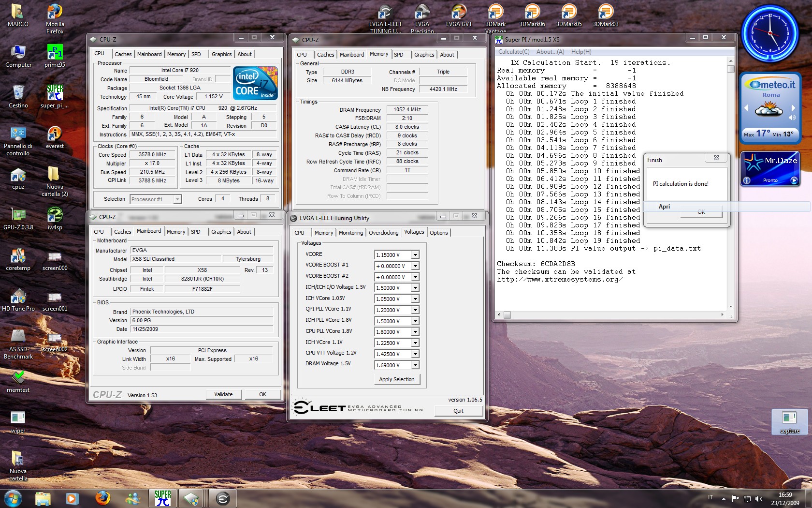Expand CPU VTT Voltage dropdown

coord(415,354)
